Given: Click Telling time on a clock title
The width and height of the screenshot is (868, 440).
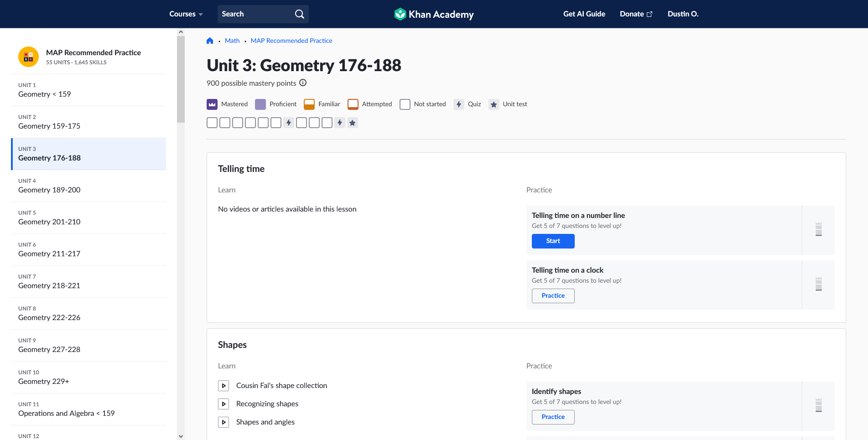Looking at the screenshot, I should click(x=567, y=270).
